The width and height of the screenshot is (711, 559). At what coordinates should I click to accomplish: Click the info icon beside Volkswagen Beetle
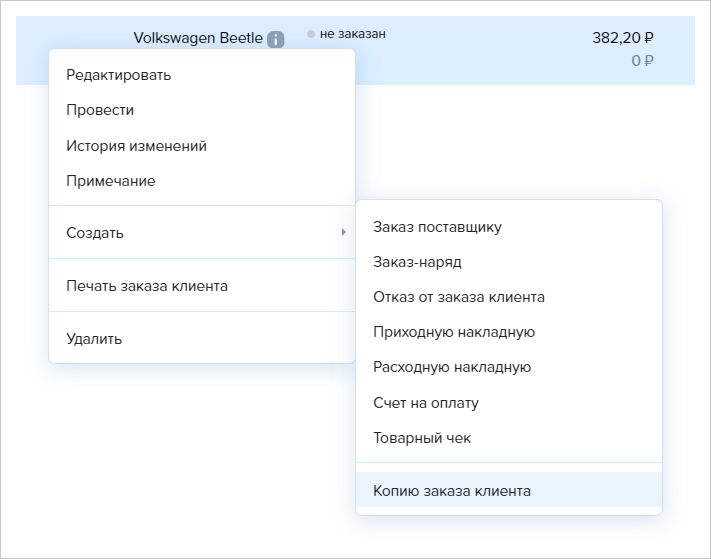(x=276, y=39)
